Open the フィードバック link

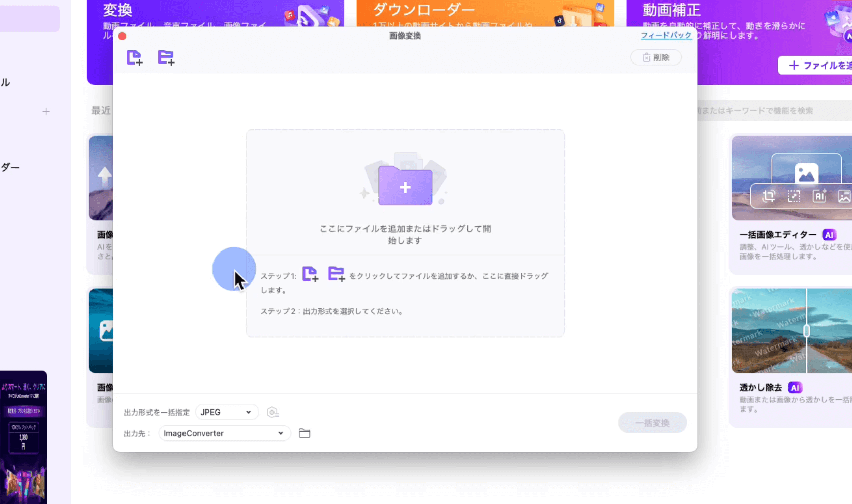click(666, 35)
